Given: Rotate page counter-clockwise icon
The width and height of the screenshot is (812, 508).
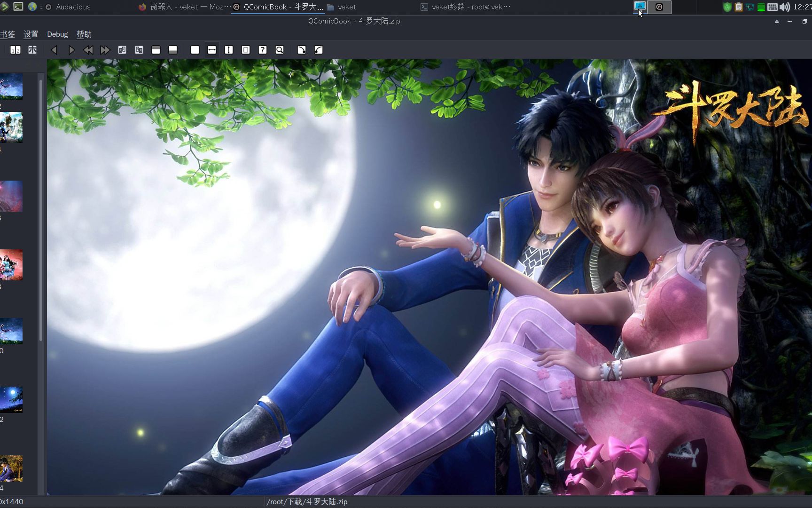Looking at the screenshot, I should click(x=319, y=50).
